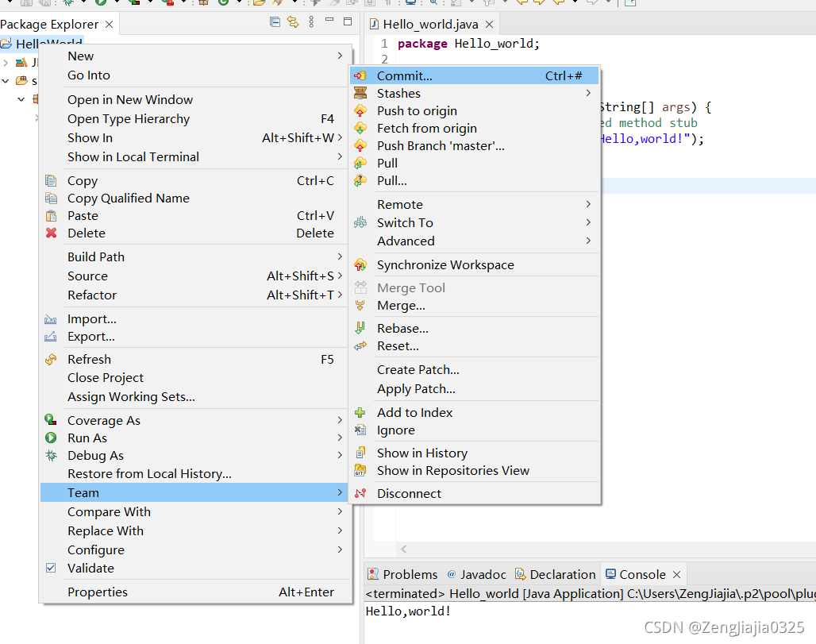The height and width of the screenshot is (644, 816).
Task: Click the red Delete X icon
Action: (51, 233)
